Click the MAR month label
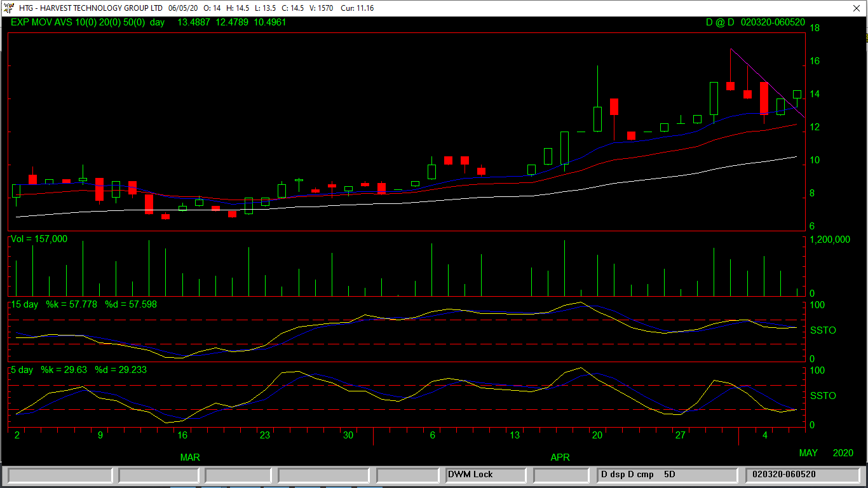 click(190, 457)
